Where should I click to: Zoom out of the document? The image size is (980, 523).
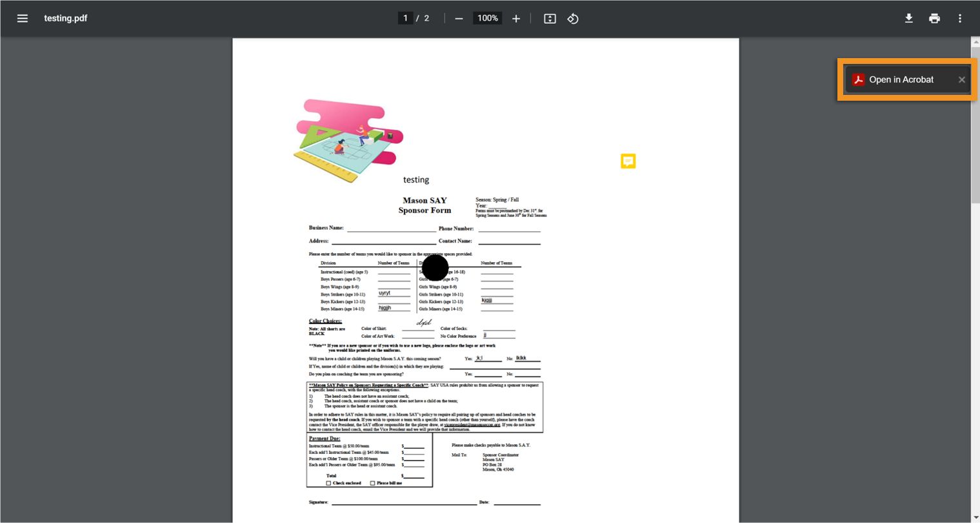click(x=459, y=18)
